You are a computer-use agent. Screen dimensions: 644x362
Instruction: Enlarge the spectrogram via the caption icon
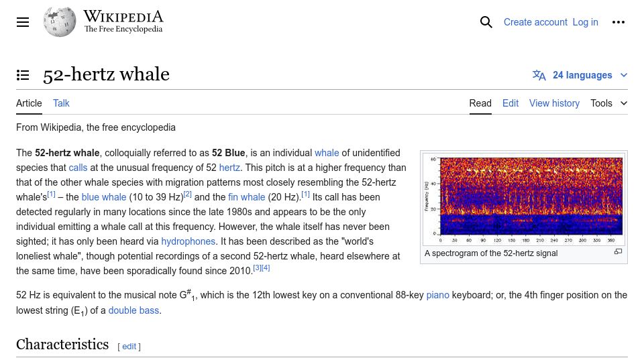618,252
